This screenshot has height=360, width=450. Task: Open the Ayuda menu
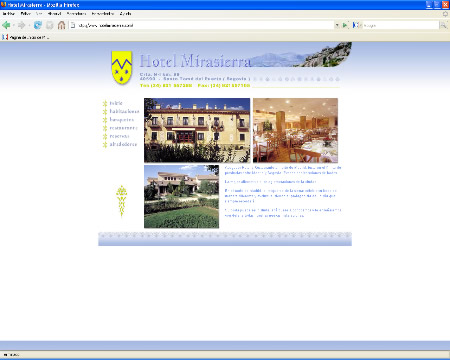coord(125,14)
